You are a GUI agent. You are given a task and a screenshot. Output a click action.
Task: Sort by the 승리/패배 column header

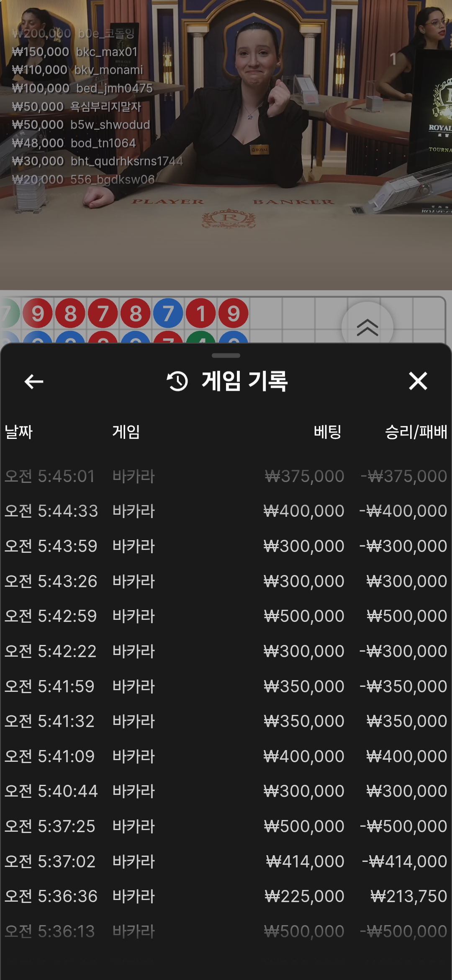(x=416, y=432)
